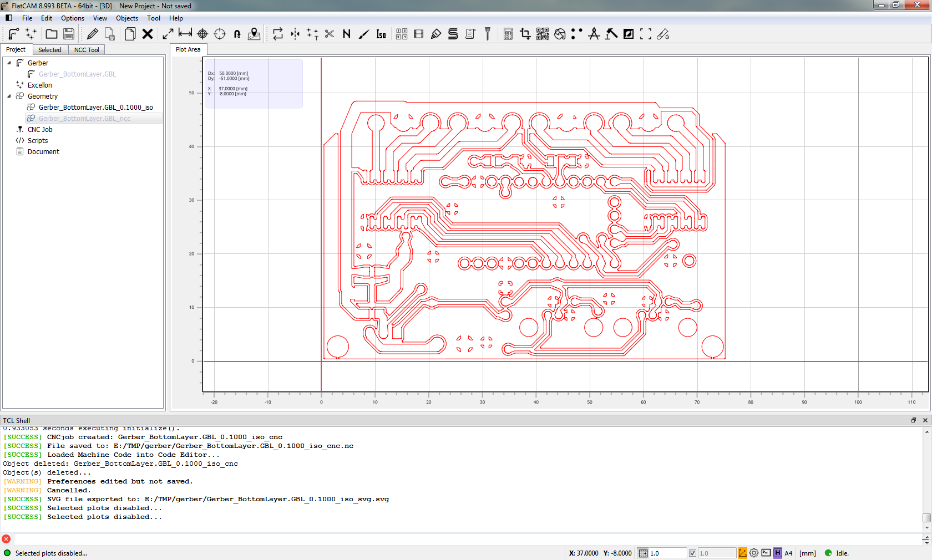This screenshot has width=932, height=560.
Task: Select Gerber_BottomLayer.GBL in the tree
Action: click(77, 74)
